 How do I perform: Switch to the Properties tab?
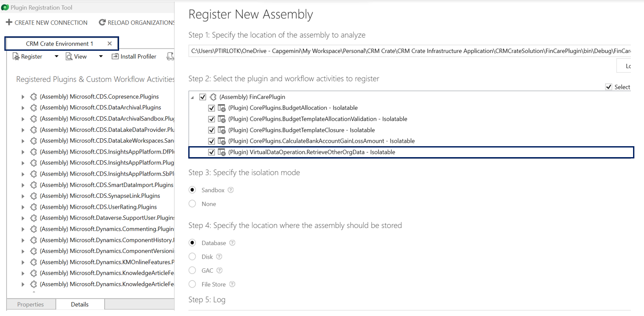(x=30, y=304)
